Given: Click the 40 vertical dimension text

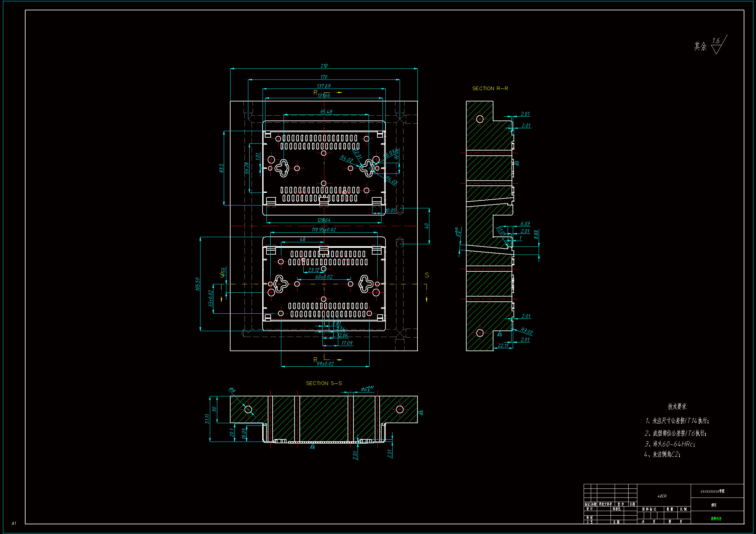Looking at the screenshot, I should pyautogui.click(x=427, y=226).
